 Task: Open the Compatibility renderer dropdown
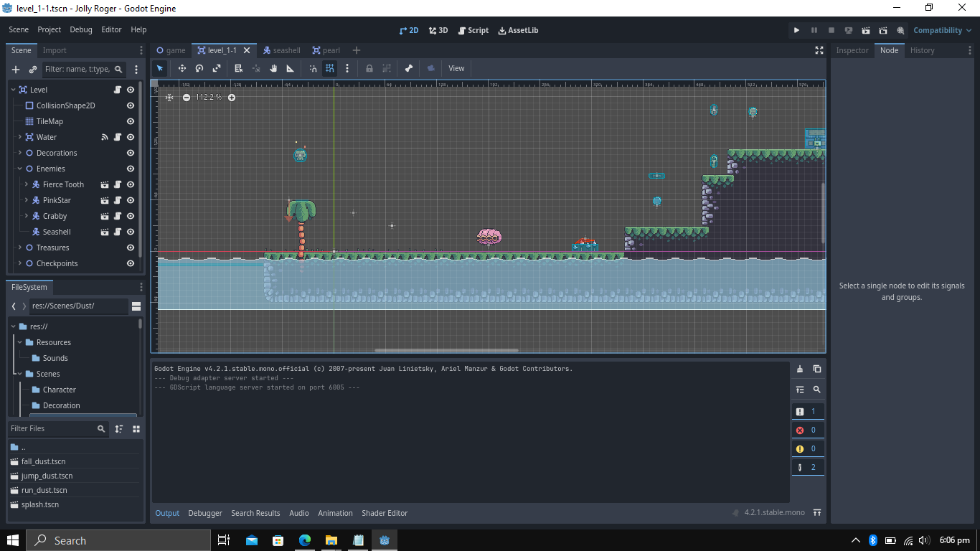point(942,30)
